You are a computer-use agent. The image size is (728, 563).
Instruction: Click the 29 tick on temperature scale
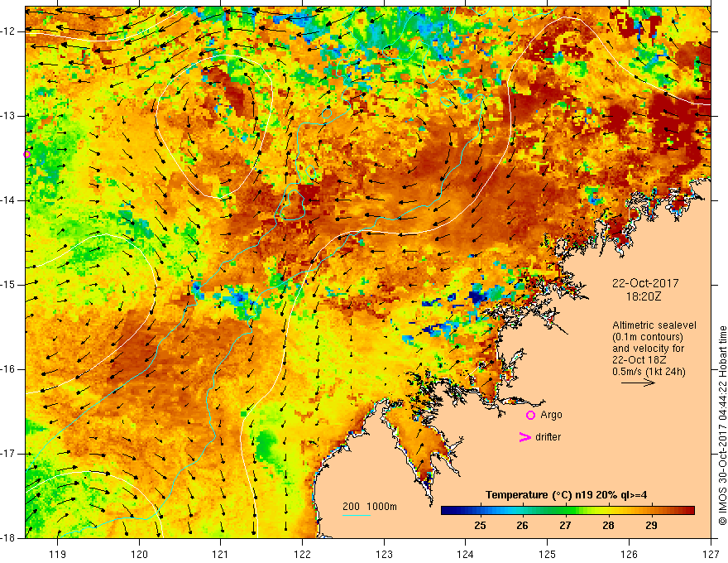[x=651, y=526]
